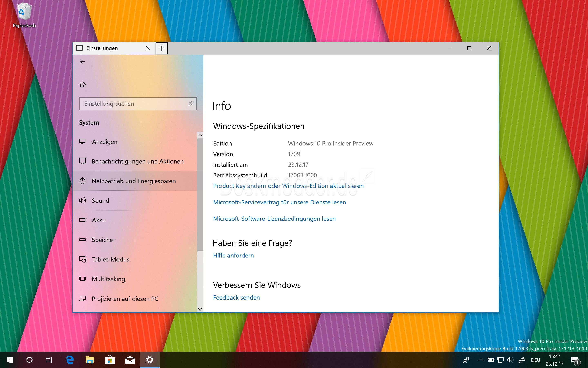The height and width of the screenshot is (368, 588).
Task: Click battery icon in system tray
Action: (x=491, y=360)
